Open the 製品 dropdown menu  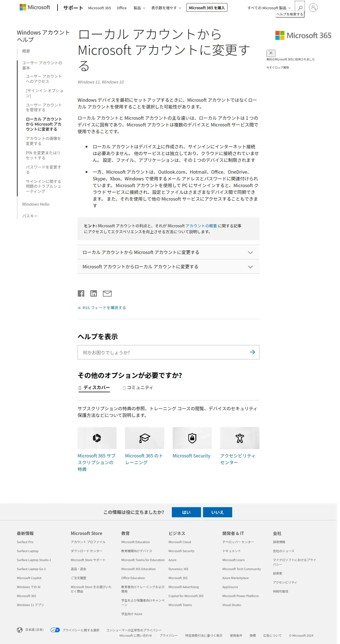click(x=139, y=8)
